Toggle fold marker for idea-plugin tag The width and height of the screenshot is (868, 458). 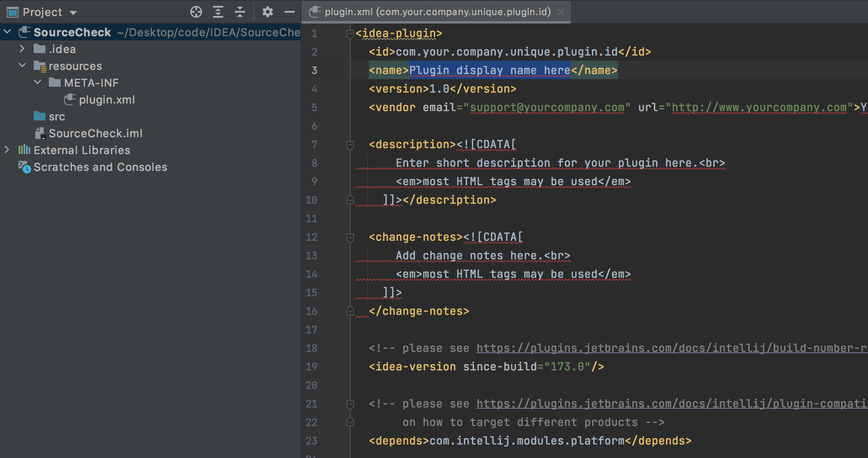[350, 33]
